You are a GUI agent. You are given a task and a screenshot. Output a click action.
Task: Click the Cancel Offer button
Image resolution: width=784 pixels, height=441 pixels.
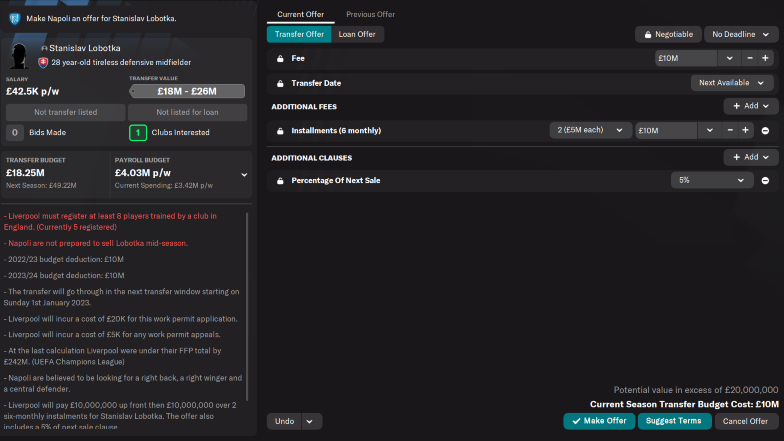coord(746,421)
